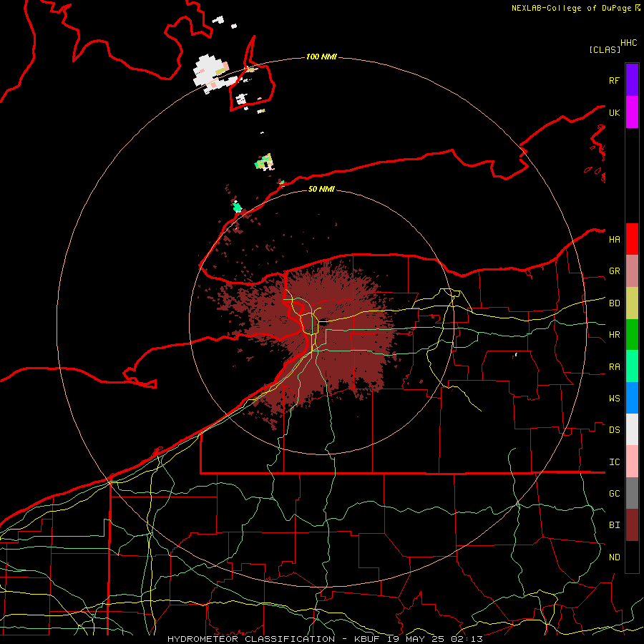Click the "ND" legend label text

click(614, 557)
